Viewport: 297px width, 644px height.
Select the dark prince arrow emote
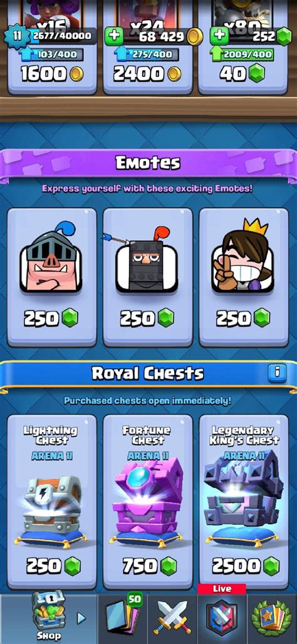click(148, 277)
